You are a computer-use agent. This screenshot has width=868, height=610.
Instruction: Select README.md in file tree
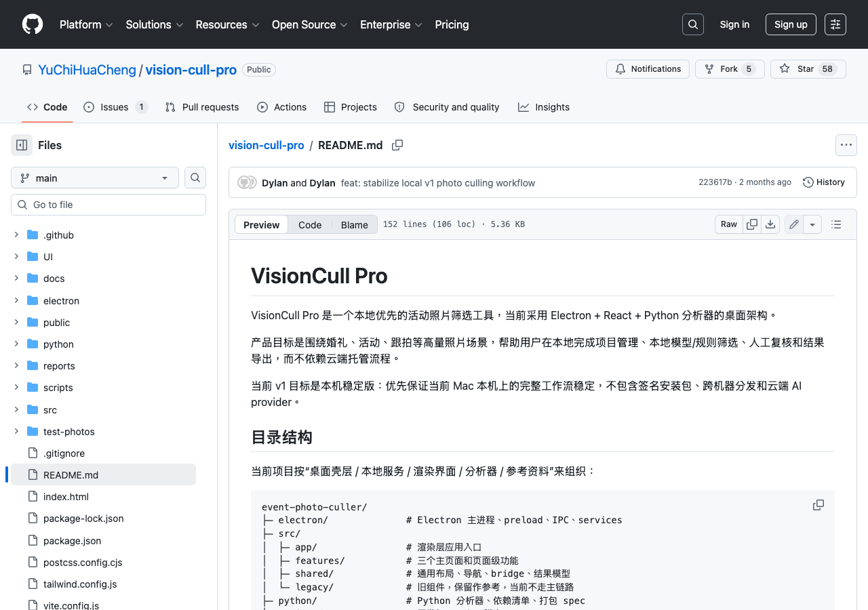click(103, 475)
